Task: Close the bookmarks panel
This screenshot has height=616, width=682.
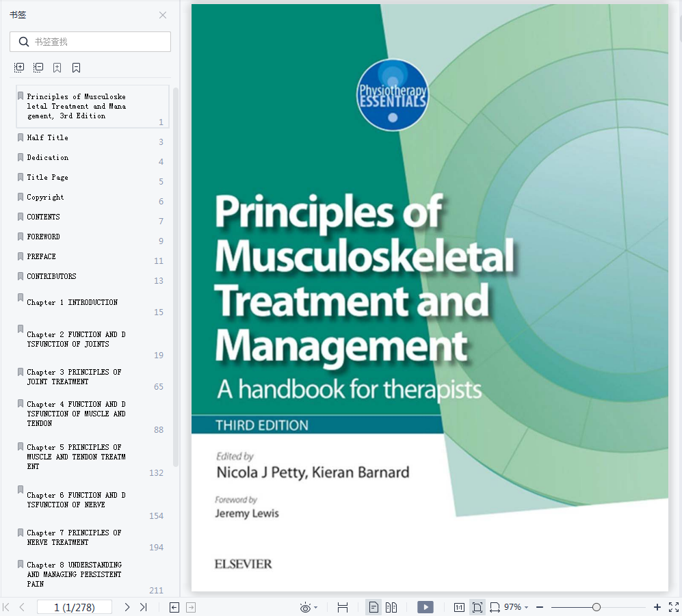Action: [x=163, y=15]
